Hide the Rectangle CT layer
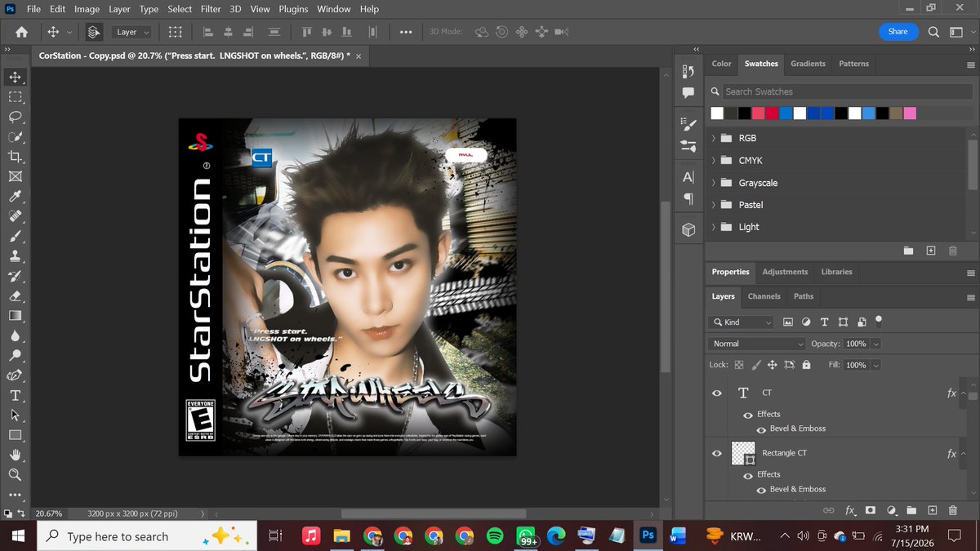Screen dimensions: 980x551 (x=717, y=453)
